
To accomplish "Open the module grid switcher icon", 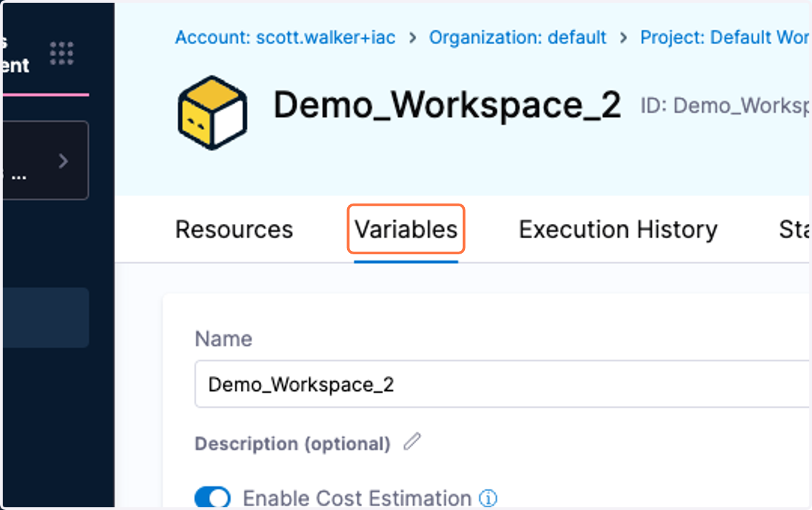I will 62,53.
